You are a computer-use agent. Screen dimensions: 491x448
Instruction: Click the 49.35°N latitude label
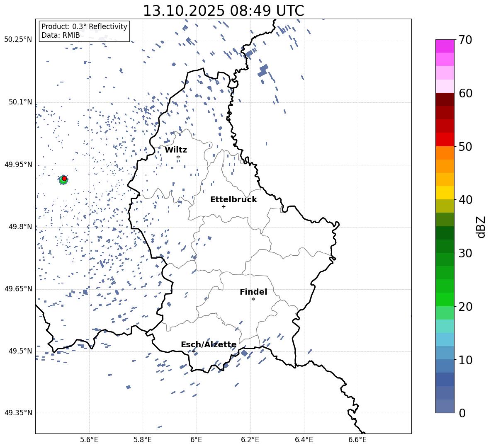(18, 413)
